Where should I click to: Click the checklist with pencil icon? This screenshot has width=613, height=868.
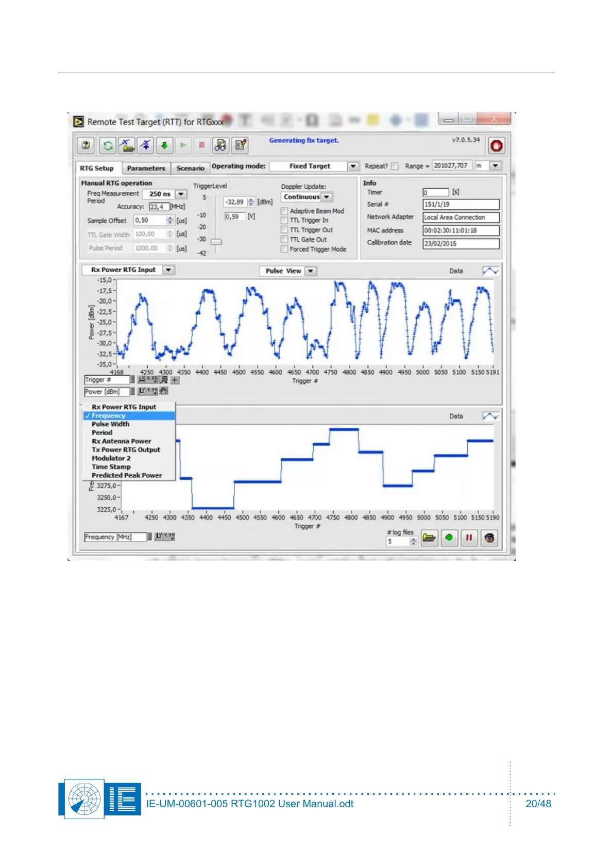pos(240,145)
